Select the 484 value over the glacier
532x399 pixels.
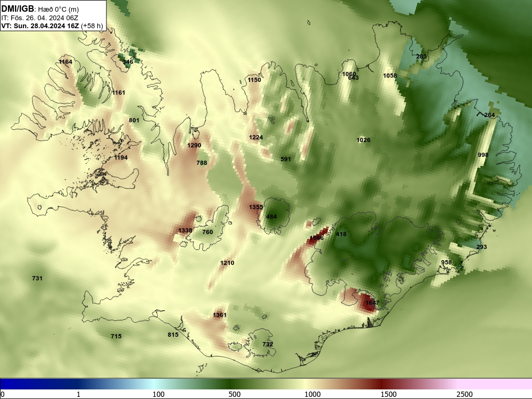[x=271, y=217]
